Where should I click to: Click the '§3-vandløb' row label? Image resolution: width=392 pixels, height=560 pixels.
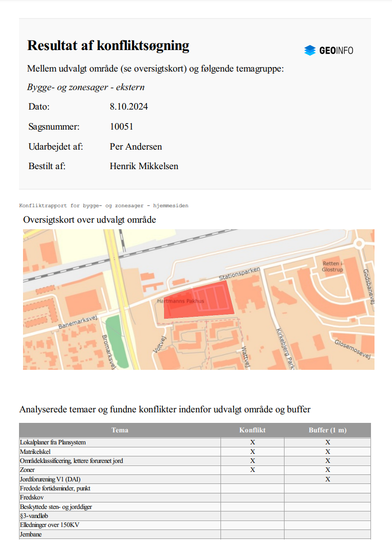[34, 516]
